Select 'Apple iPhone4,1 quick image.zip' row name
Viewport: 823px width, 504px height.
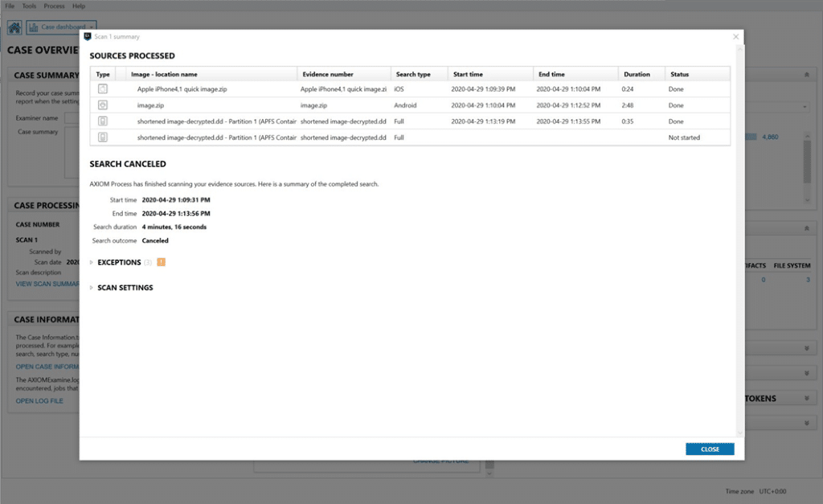click(182, 89)
